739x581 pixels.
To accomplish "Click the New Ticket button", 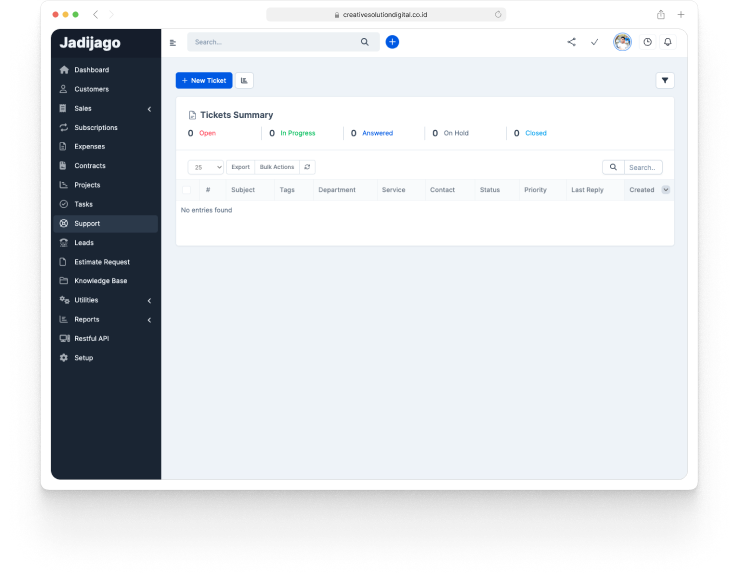I will point(204,80).
